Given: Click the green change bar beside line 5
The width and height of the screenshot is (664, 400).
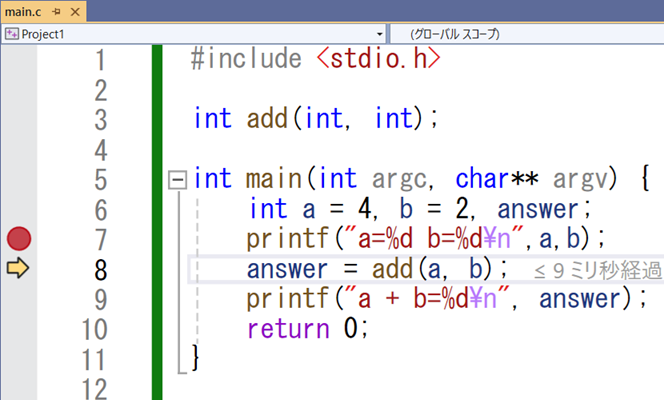Looking at the screenshot, I should pyautogui.click(x=157, y=180).
